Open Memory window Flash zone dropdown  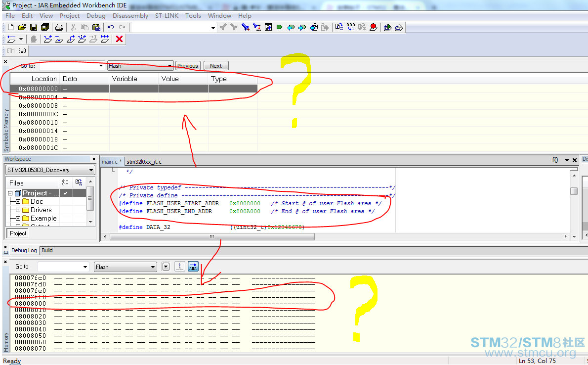pos(153,267)
